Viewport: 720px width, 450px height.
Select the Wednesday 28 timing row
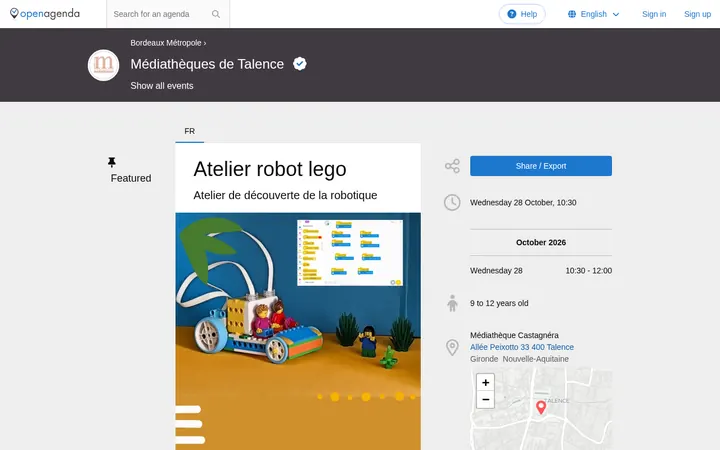point(541,270)
